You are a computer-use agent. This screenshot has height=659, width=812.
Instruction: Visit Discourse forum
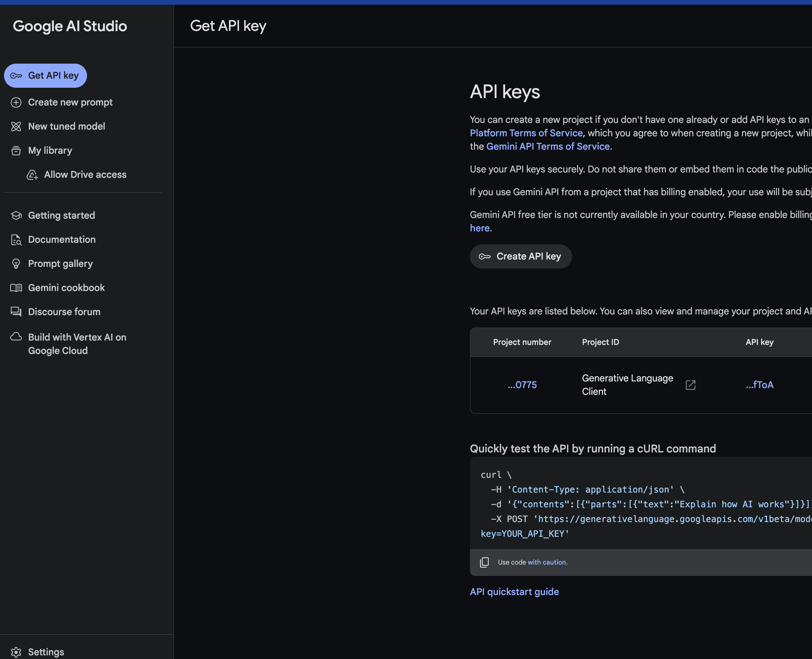point(64,312)
